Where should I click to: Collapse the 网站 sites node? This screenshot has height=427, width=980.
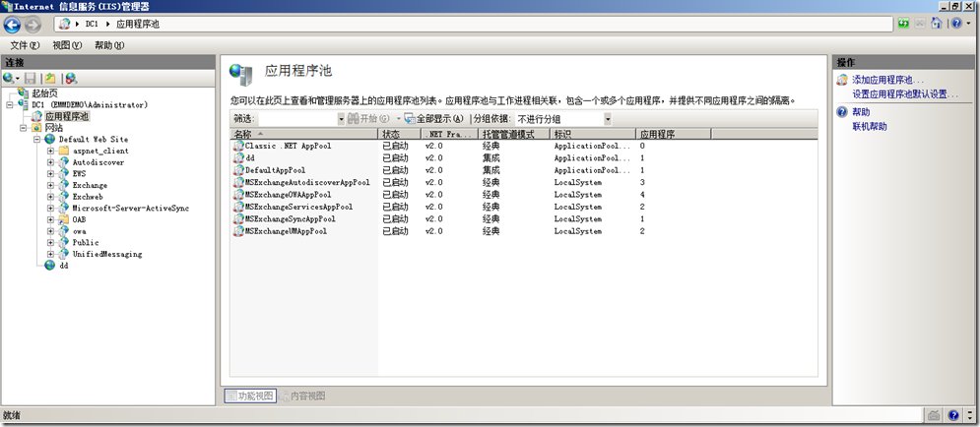23,127
